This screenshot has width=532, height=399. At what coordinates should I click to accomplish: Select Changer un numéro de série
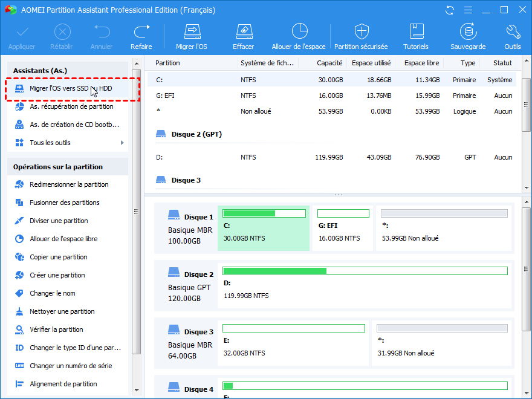67,366
